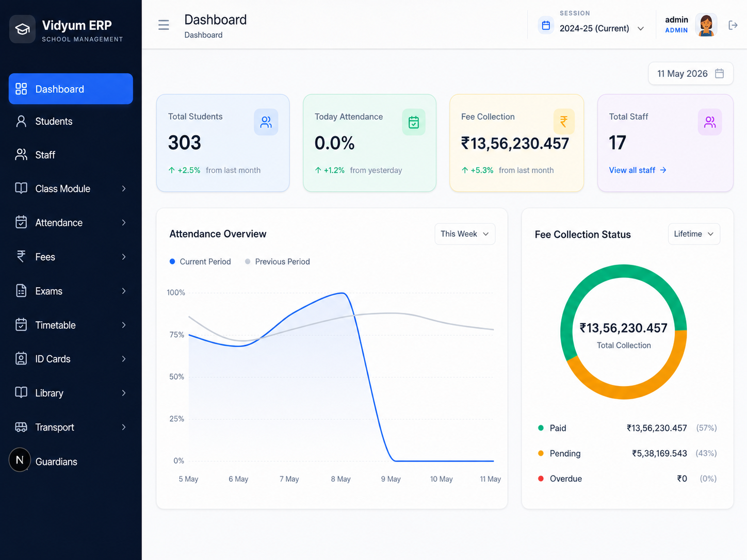
Task: Click the Fees rupee icon in sidebar
Action: point(21,256)
